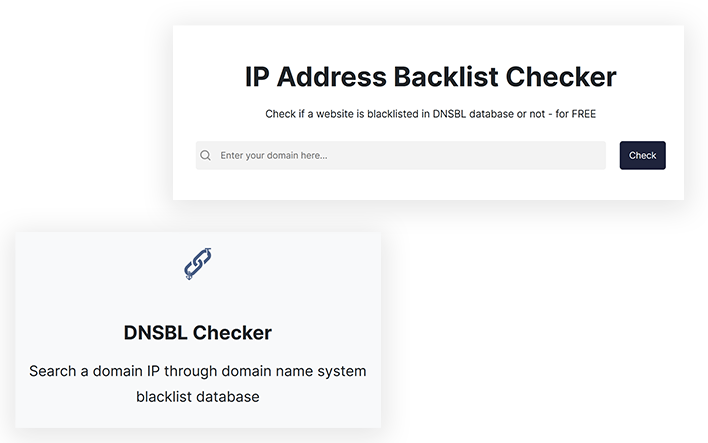
Task: Click the 'Check if a website is blacklisted' subtitle
Action: pos(430,114)
